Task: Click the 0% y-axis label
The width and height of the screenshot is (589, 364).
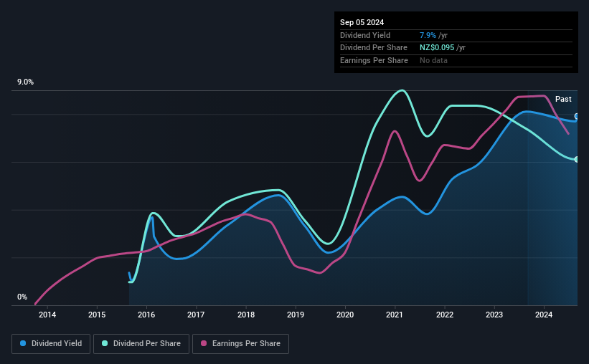Action: (22, 297)
